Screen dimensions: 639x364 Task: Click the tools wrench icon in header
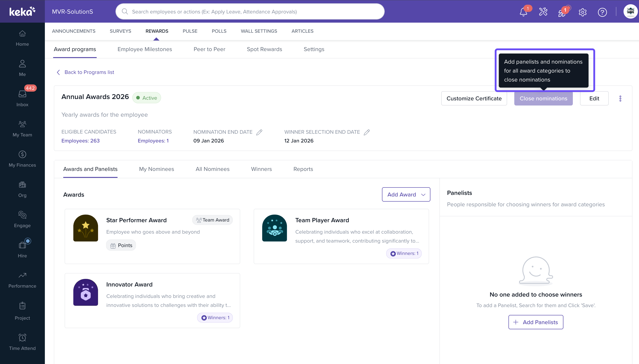pyautogui.click(x=543, y=12)
